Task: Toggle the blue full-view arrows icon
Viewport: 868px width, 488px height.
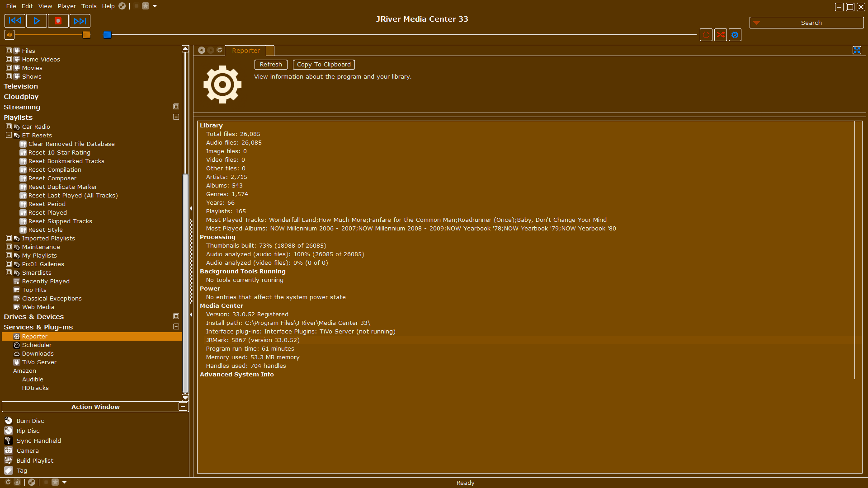Action: (x=857, y=50)
